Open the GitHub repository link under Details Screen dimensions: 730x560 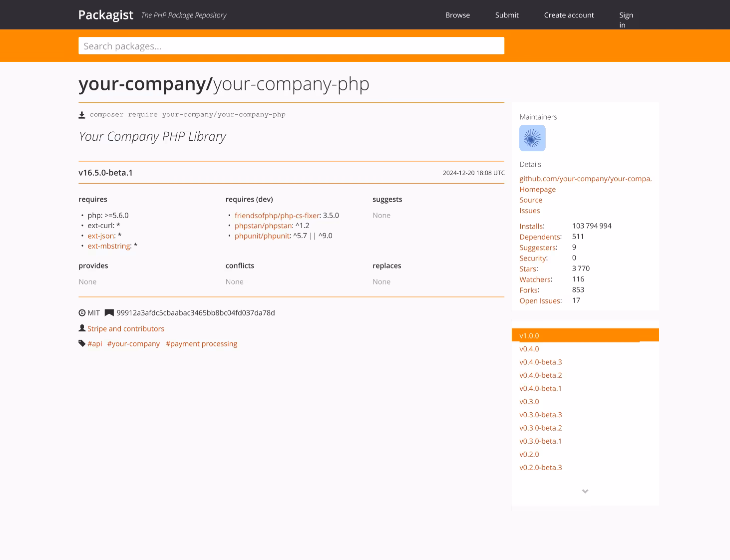pos(585,179)
